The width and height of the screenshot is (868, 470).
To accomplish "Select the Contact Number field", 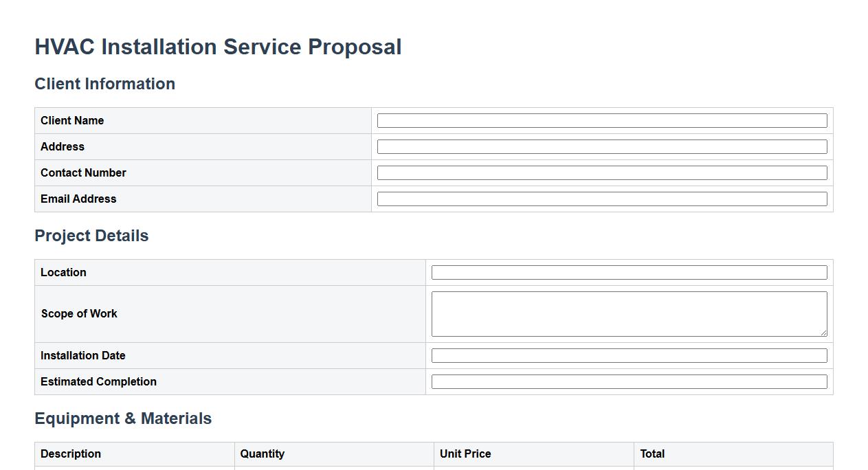I will pos(601,173).
